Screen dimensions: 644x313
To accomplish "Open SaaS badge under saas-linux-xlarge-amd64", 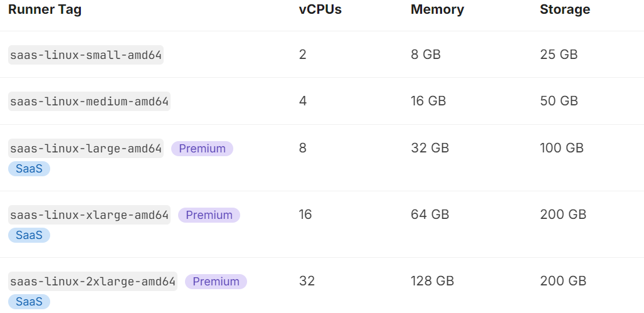I will coord(29,235).
